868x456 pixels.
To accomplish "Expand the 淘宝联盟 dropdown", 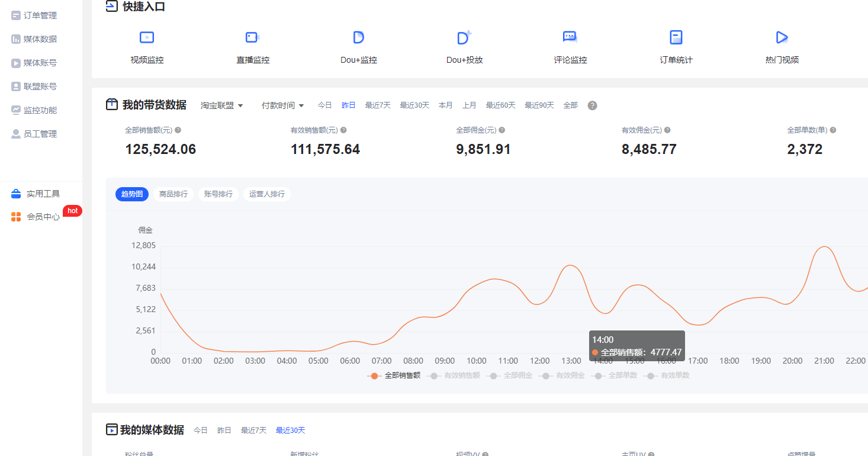I will (222, 105).
